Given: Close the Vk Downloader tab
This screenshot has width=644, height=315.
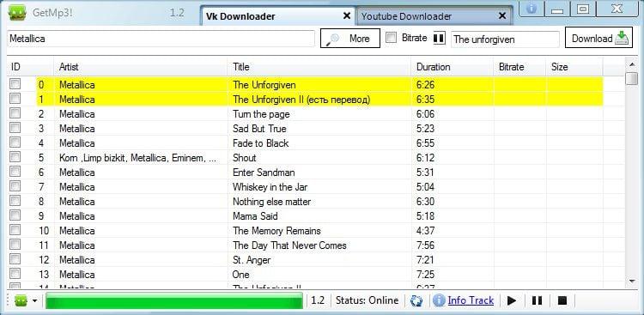Looking at the screenshot, I should (x=347, y=16).
